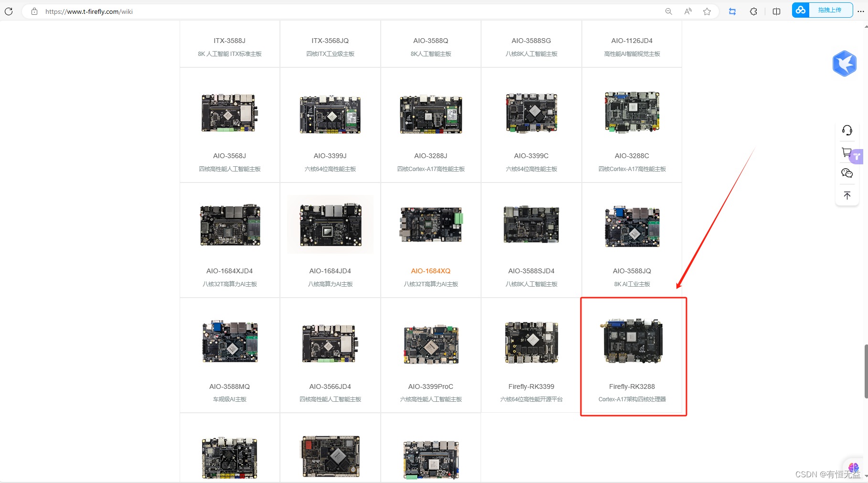Select the AIO-3588JQ board image

(632, 226)
